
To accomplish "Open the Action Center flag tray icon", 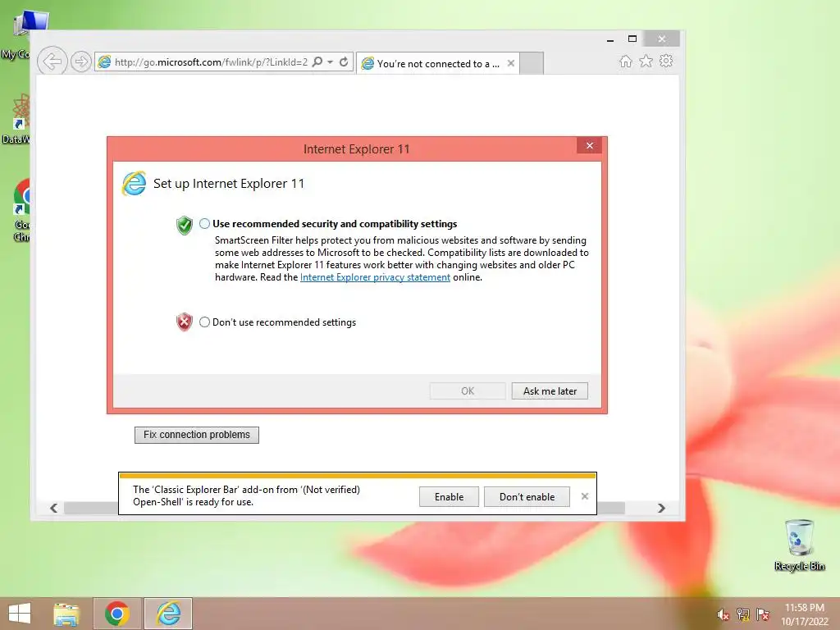I will [763, 614].
